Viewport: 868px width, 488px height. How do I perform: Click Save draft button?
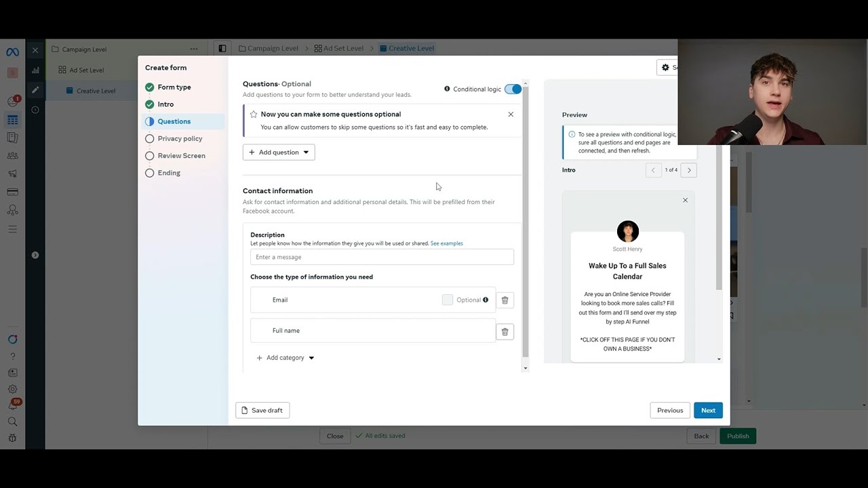262,410
